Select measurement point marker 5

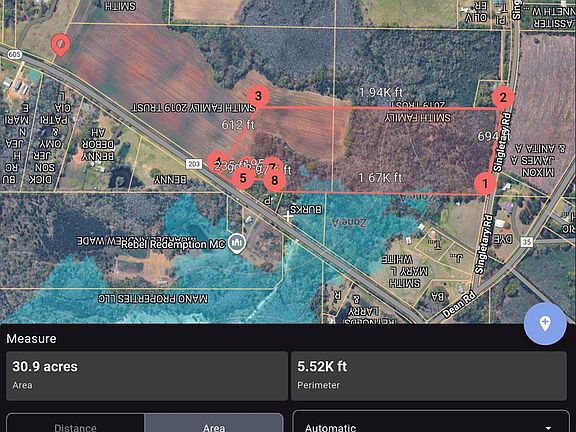243,178
